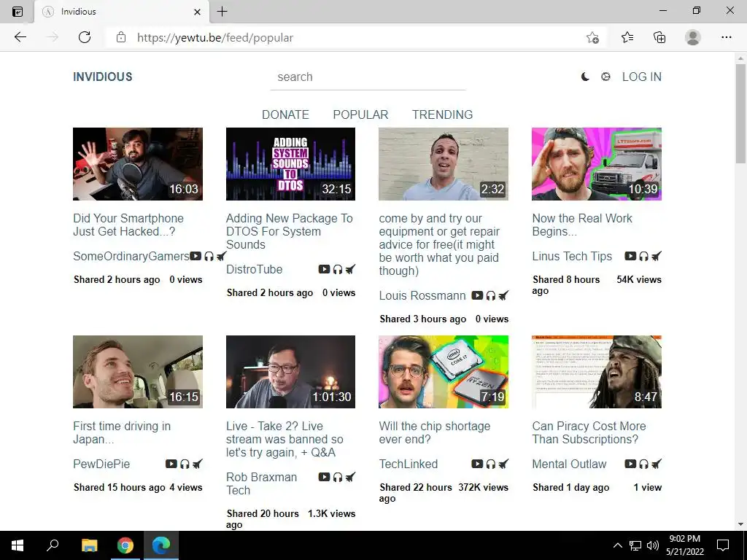This screenshot has width=747, height=560.
Task: Switch instance icon for DistroTube video
Action: point(350,270)
